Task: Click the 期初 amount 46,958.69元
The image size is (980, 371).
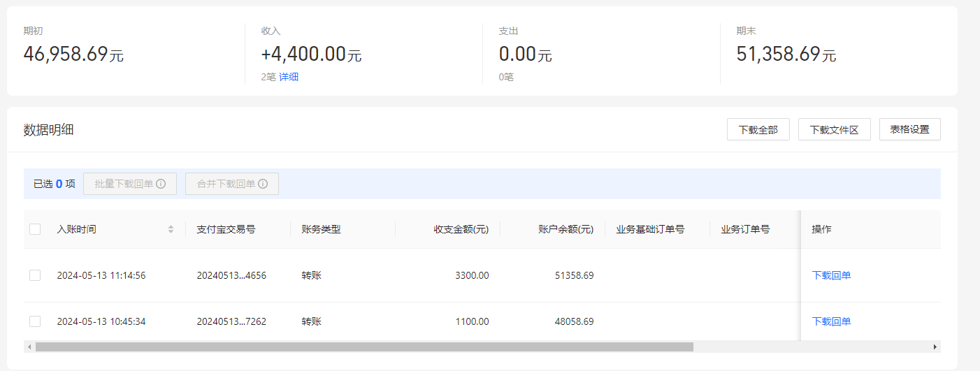Action: pyautogui.click(x=73, y=54)
